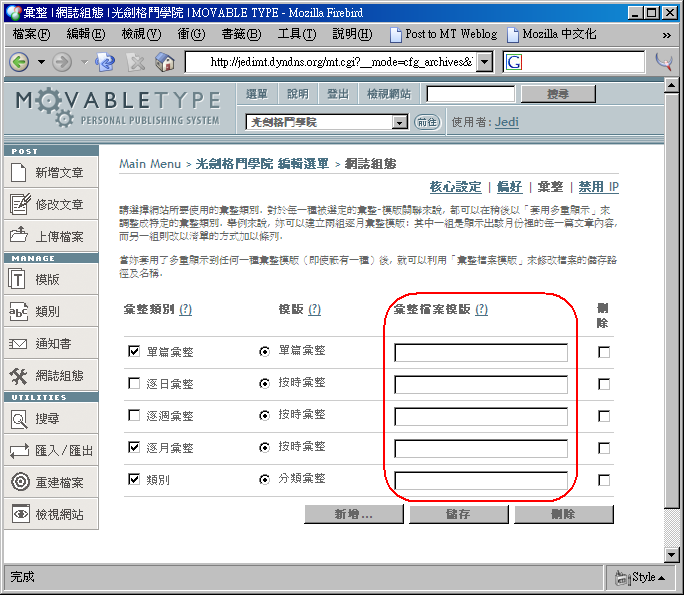
Task: Click the 新增... button
Action: (354, 514)
